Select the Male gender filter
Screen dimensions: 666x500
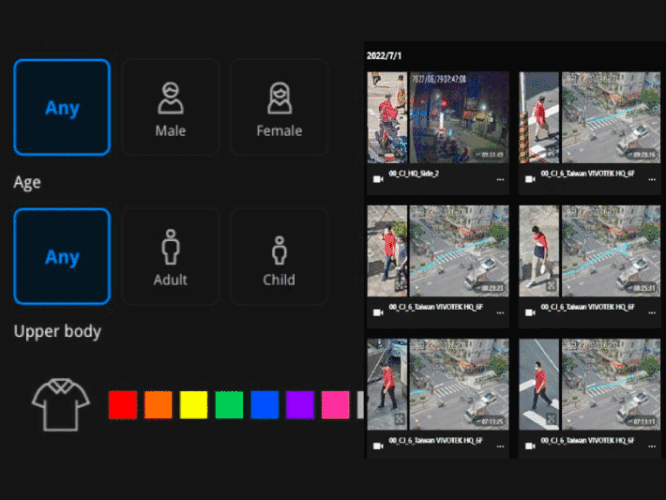(170, 107)
